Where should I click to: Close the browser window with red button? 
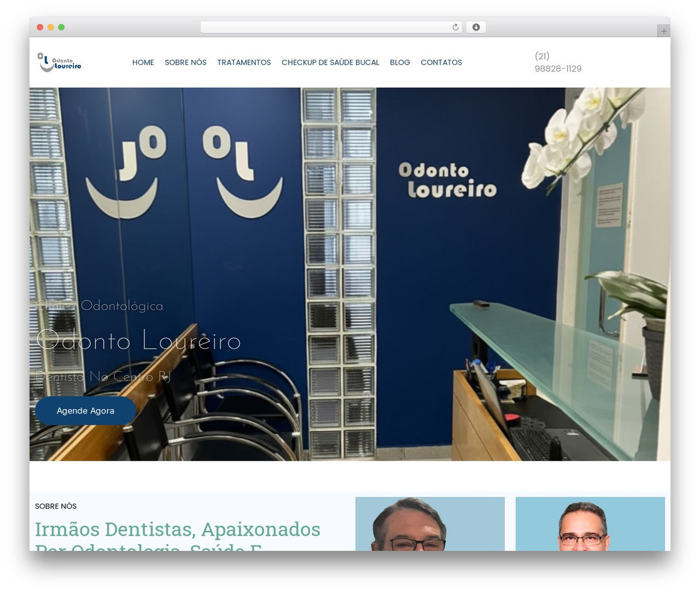tap(40, 27)
